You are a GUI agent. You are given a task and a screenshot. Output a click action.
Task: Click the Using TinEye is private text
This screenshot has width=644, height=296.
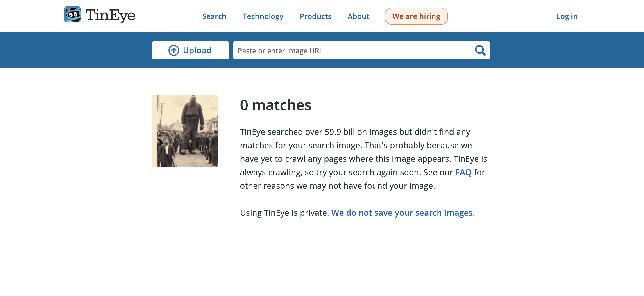pyautogui.click(x=284, y=213)
